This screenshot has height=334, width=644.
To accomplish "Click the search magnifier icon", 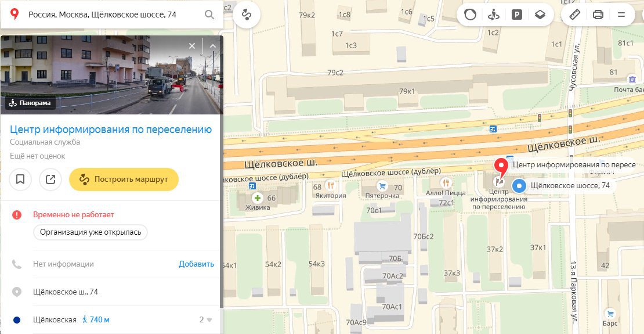I will click(209, 15).
